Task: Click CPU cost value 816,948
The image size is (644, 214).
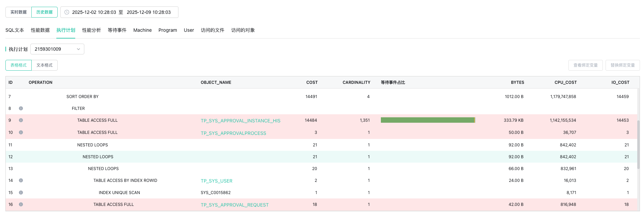Action: (568, 205)
